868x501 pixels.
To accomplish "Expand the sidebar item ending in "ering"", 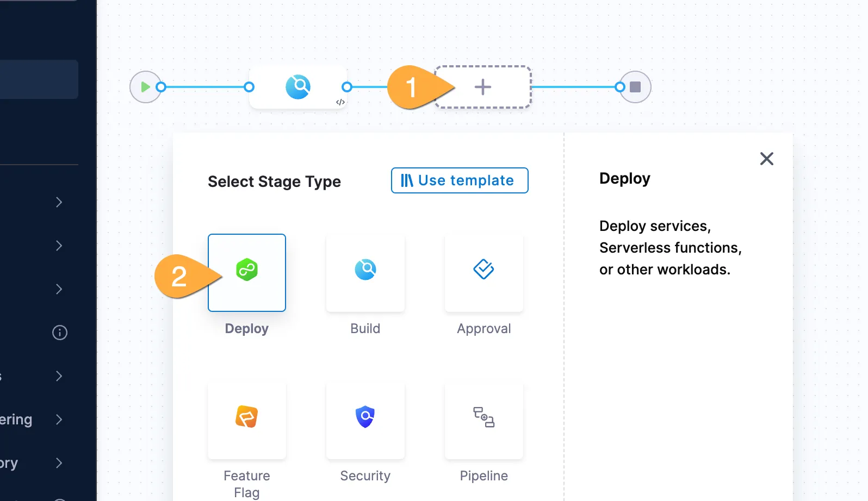I will pyautogui.click(x=59, y=419).
